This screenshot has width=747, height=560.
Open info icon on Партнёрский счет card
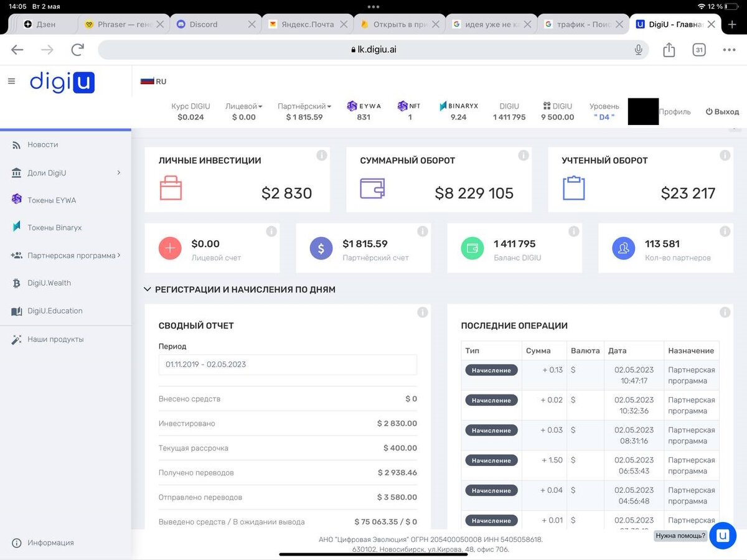click(x=423, y=231)
